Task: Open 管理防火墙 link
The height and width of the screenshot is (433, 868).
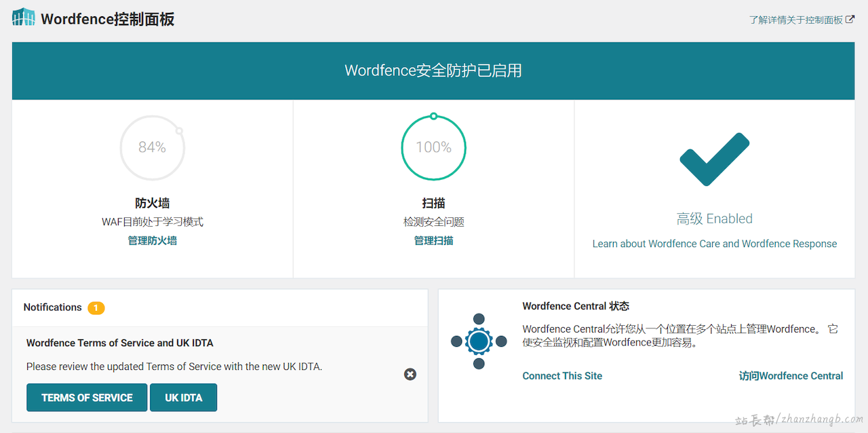Action: click(x=153, y=241)
